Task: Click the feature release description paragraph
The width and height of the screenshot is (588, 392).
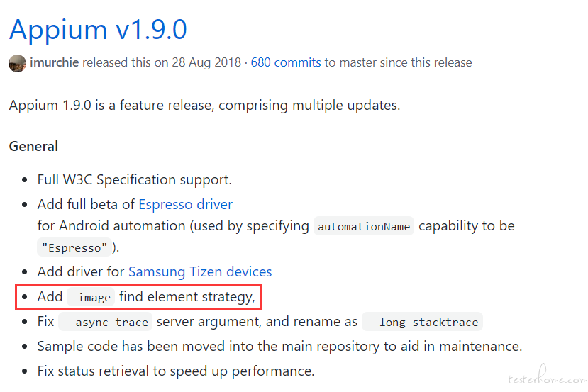Action: point(205,106)
